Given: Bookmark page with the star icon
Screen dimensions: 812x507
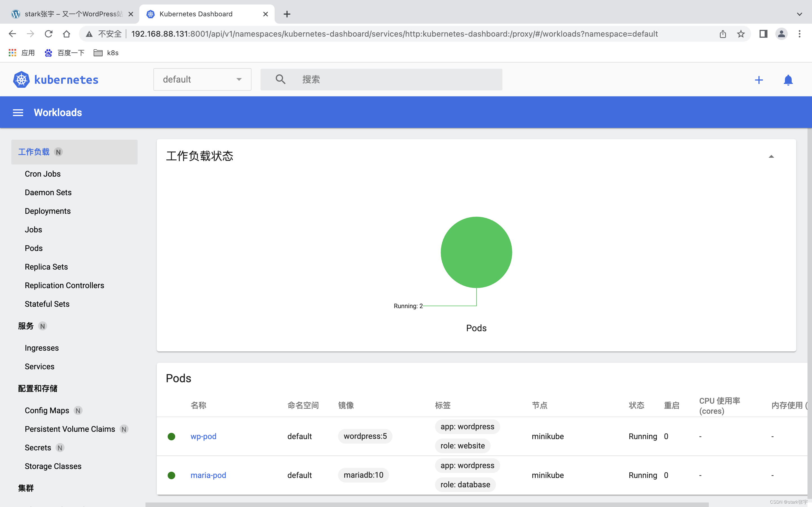Looking at the screenshot, I should 741,34.
